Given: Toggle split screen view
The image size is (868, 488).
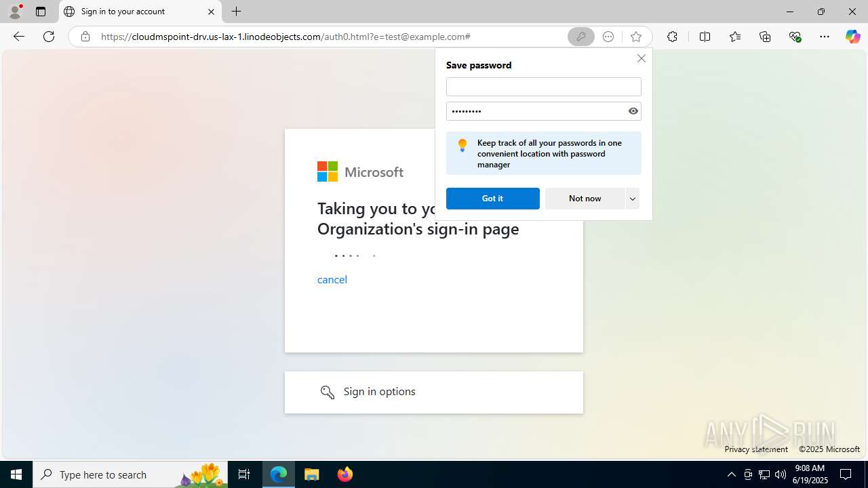Looking at the screenshot, I should click(x=705, y=37).
